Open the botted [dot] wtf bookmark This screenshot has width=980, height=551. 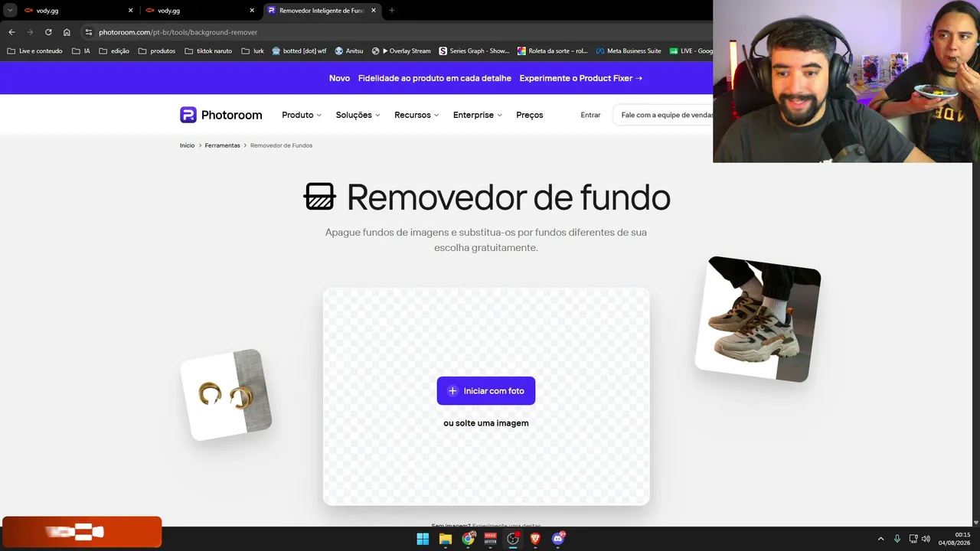pyautogui.click(x=299, y=51)
